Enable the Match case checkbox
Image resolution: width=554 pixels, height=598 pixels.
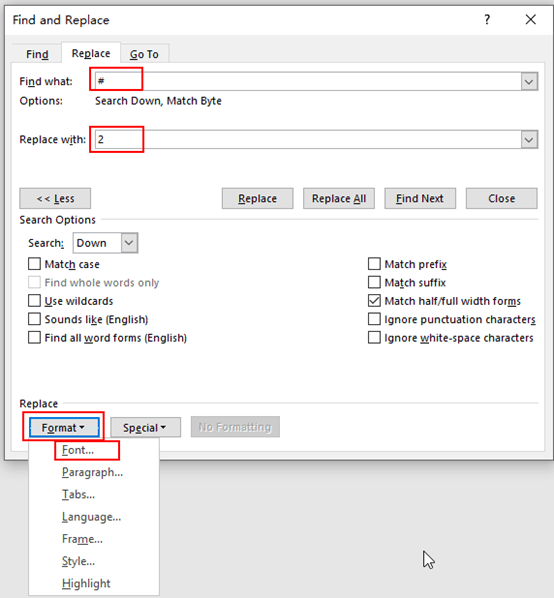click(x=34, y=264)
